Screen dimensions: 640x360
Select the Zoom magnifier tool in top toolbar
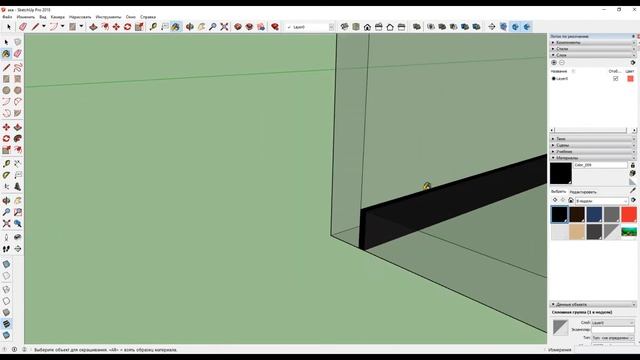(x=213, y=27)
